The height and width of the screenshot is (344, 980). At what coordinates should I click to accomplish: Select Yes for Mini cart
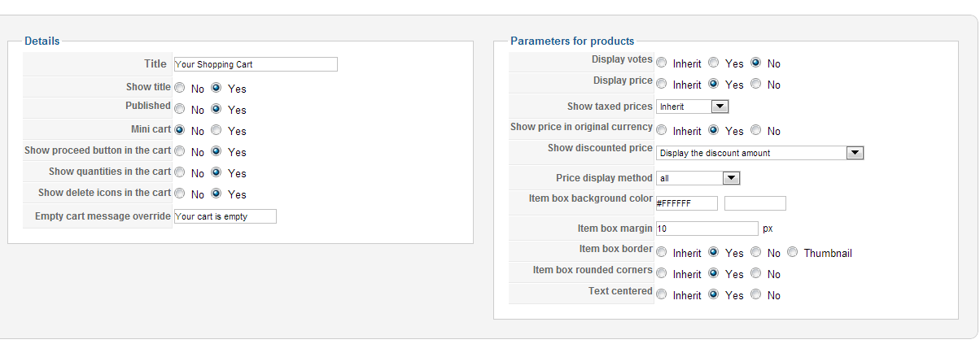coord(216,130)
